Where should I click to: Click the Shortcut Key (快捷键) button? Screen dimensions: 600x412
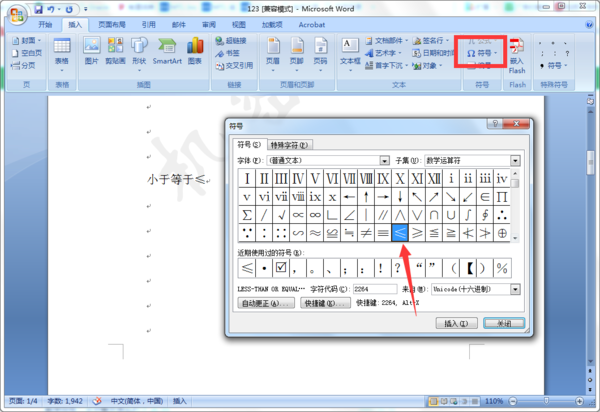tap(325, 303)
